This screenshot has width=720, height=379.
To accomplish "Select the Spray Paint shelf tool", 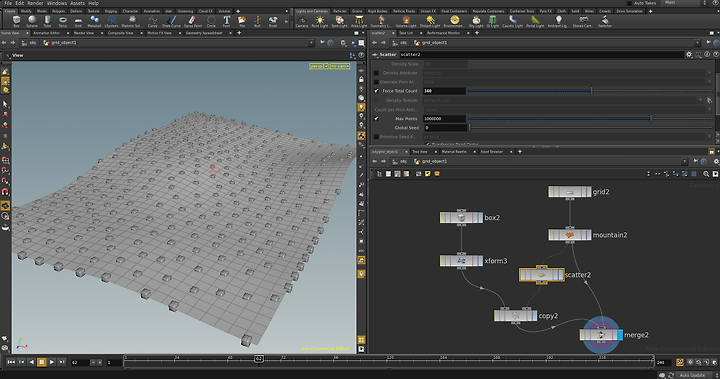I will (x=192, y=21).
